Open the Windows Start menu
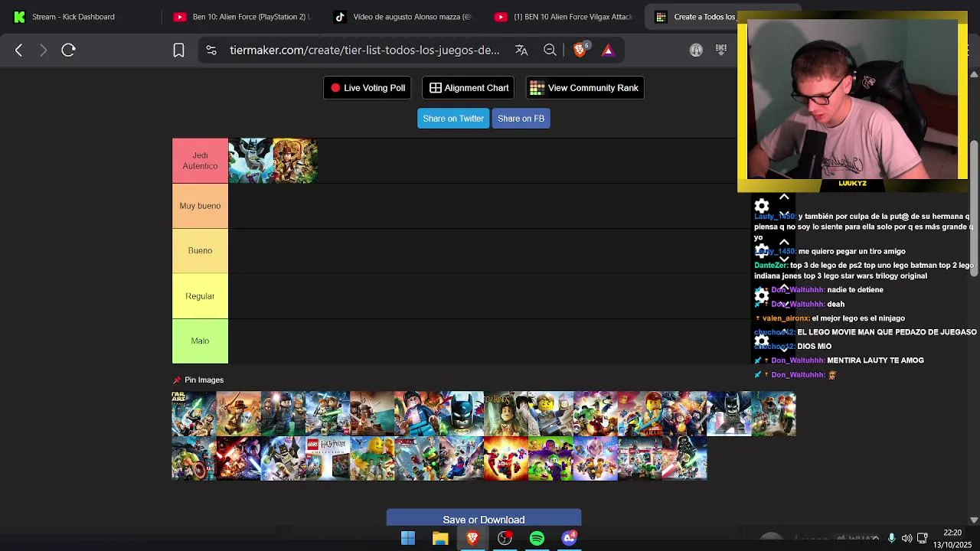The image size is (980, 551). tap(408, 539)
